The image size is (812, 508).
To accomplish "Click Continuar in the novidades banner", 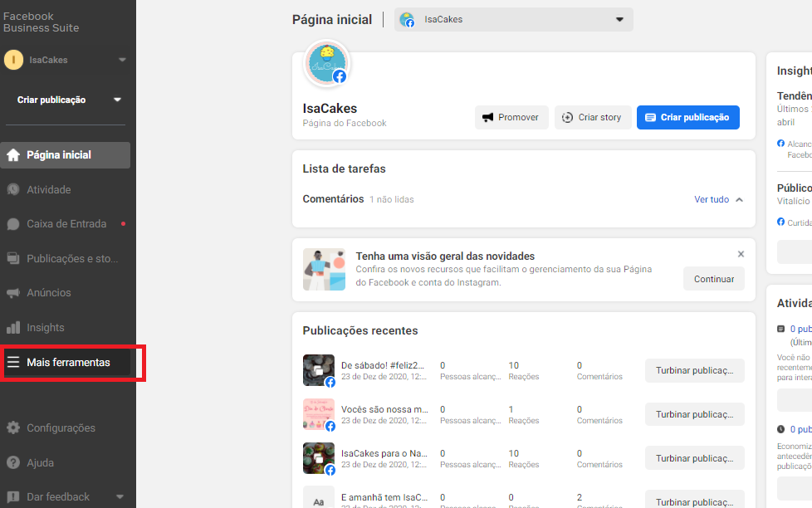I will click(713, 279).
